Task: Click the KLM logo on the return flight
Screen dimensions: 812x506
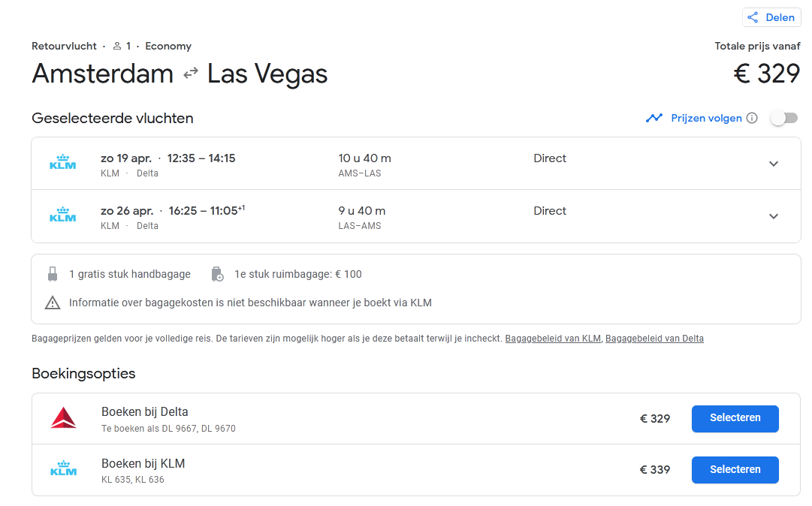Action: [x=63, y=215]
